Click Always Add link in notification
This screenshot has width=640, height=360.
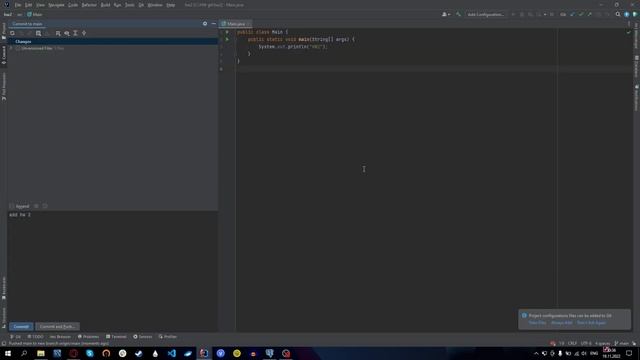(x=562, y=323)
